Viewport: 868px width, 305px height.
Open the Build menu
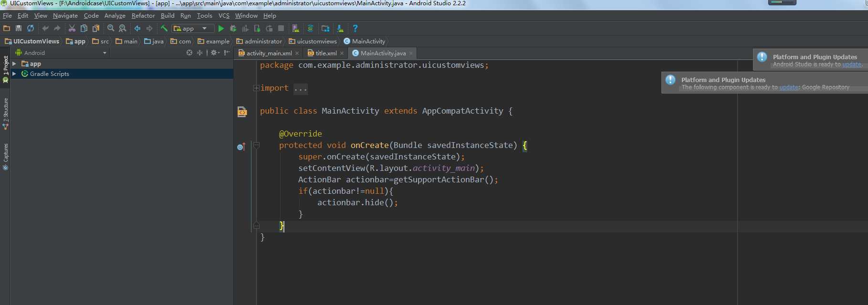click(x=167, y=16)
